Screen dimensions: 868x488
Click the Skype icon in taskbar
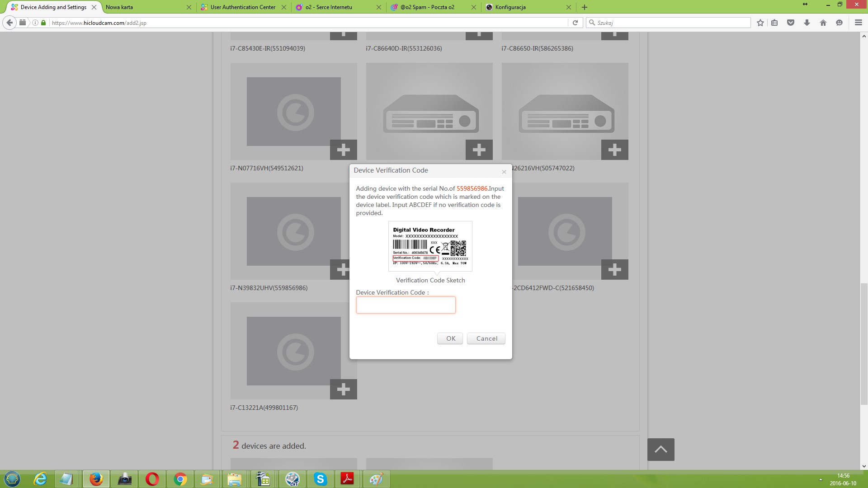[321, 479]
